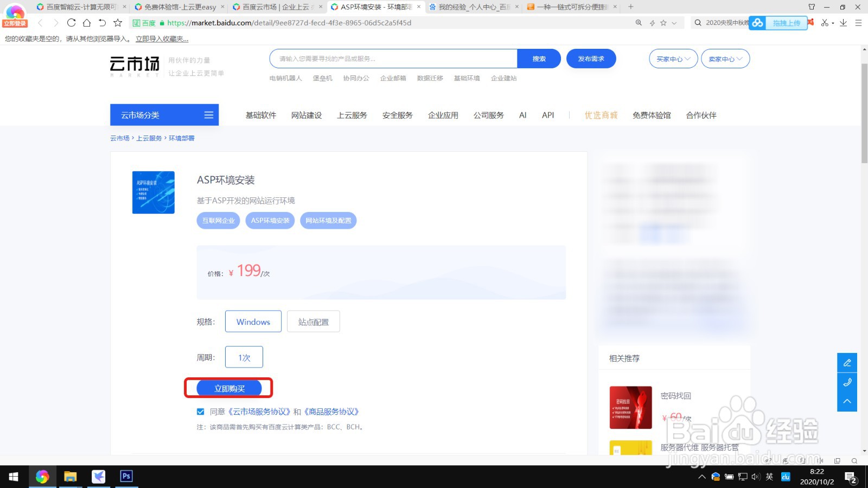Select the 站点配置 specification option

314,322
